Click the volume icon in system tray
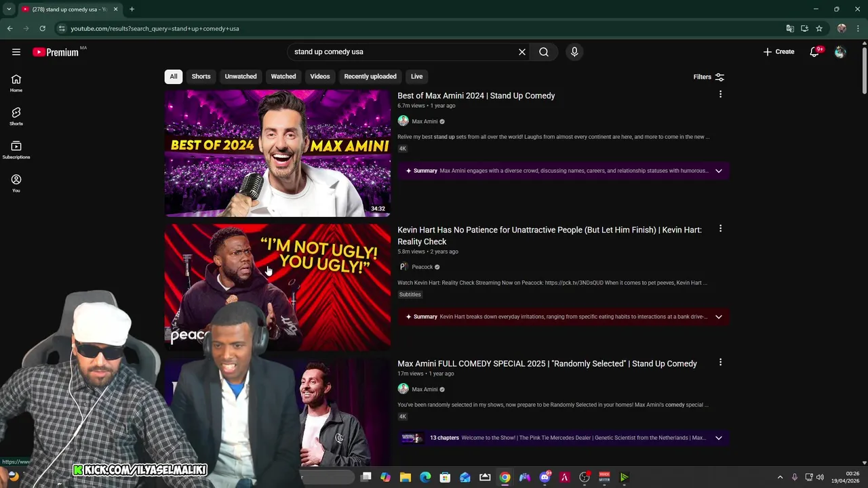This screenshot has height=488, width=868. pos(820,477)
